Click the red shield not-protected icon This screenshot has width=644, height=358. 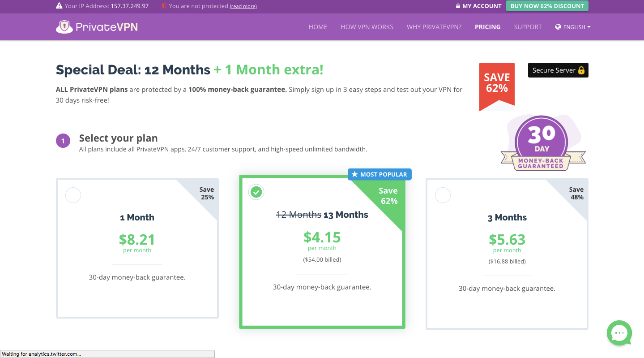[164, 6]
